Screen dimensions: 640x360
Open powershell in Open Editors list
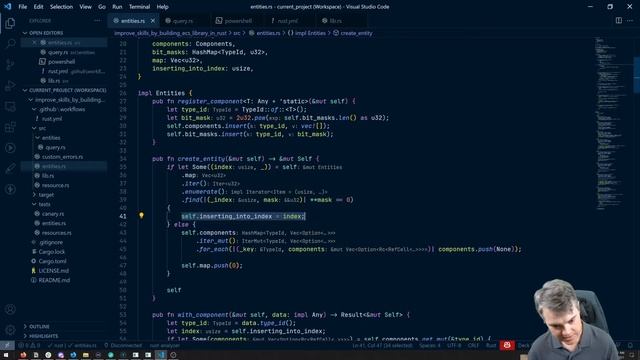click(61, 62)
